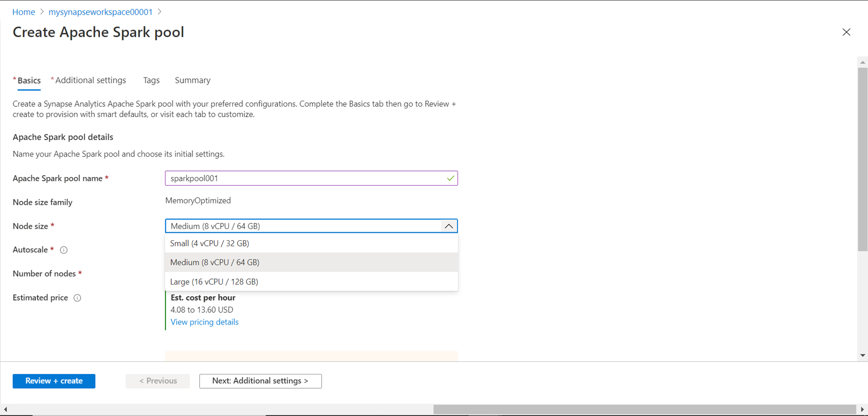Click the MemoryOptimized node size family value

click(198, 200)
